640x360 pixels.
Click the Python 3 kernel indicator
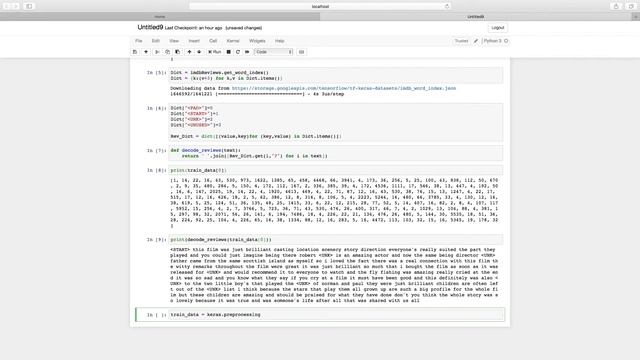pos(496,41)
